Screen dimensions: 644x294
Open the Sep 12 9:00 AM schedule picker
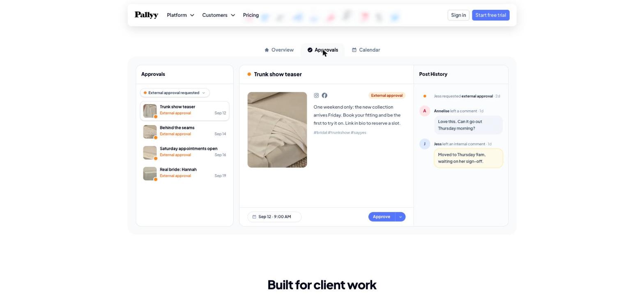[274, 217]
